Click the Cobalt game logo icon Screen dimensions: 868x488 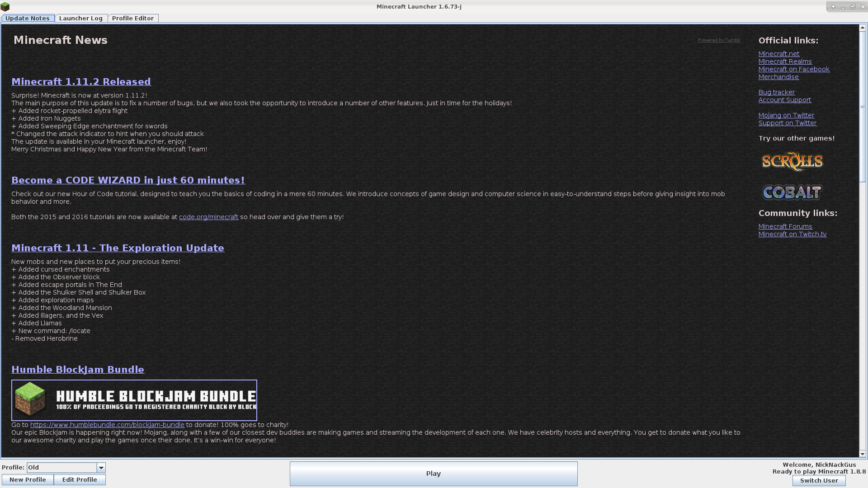793,192
